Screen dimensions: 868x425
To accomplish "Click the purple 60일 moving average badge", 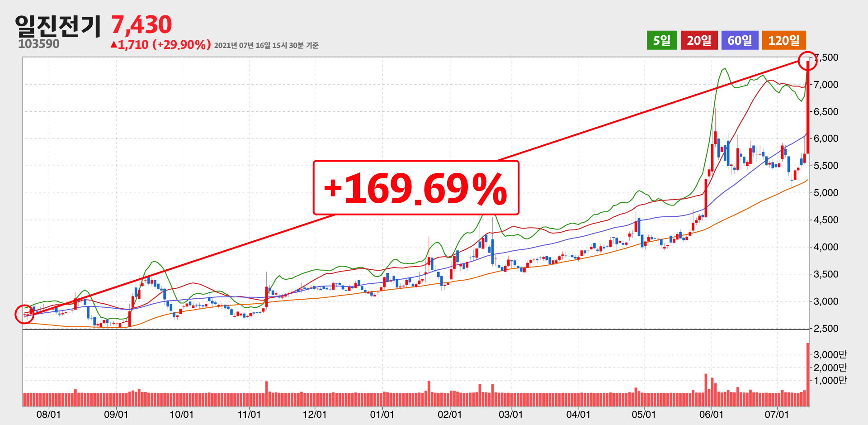I will 740,40.
